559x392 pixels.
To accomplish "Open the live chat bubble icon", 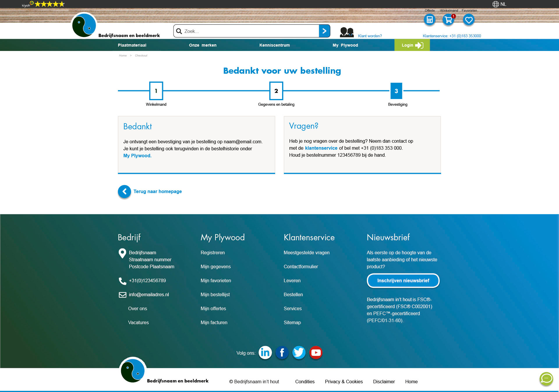I will [x=546, y=379].
